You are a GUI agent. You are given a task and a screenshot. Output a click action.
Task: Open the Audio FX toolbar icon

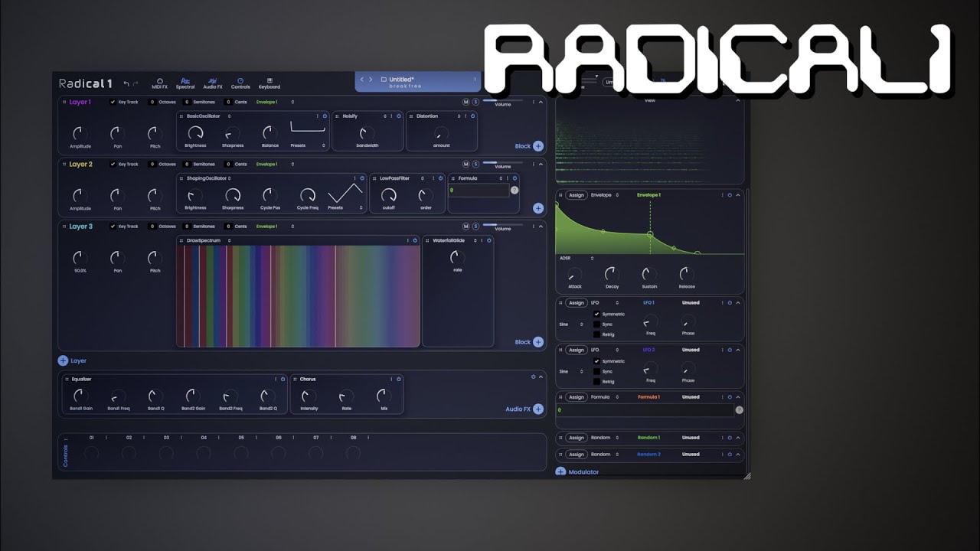(x=213, y=80)
